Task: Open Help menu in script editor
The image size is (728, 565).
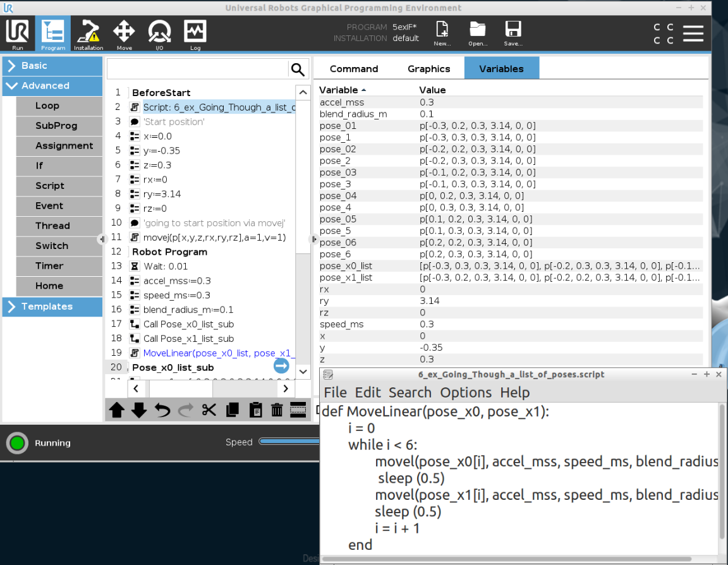Action: pyautogui.click(x=514, y=392)
